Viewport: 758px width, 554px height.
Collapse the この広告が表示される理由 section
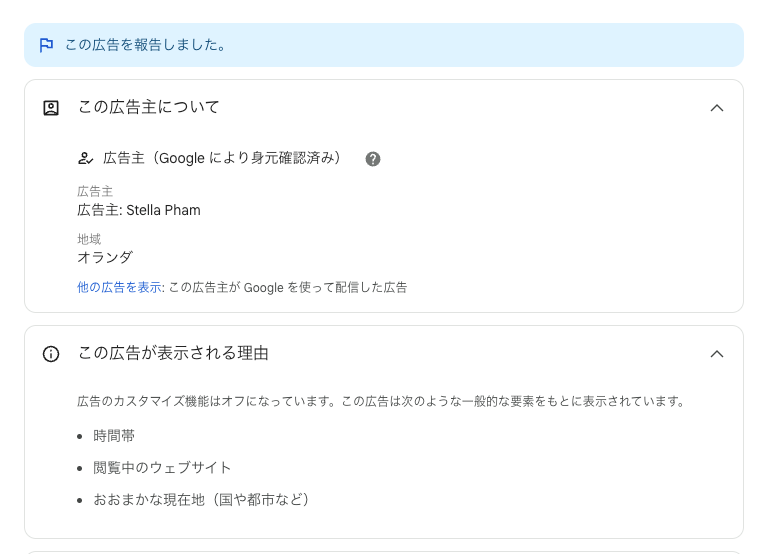(x=717, y=354)
